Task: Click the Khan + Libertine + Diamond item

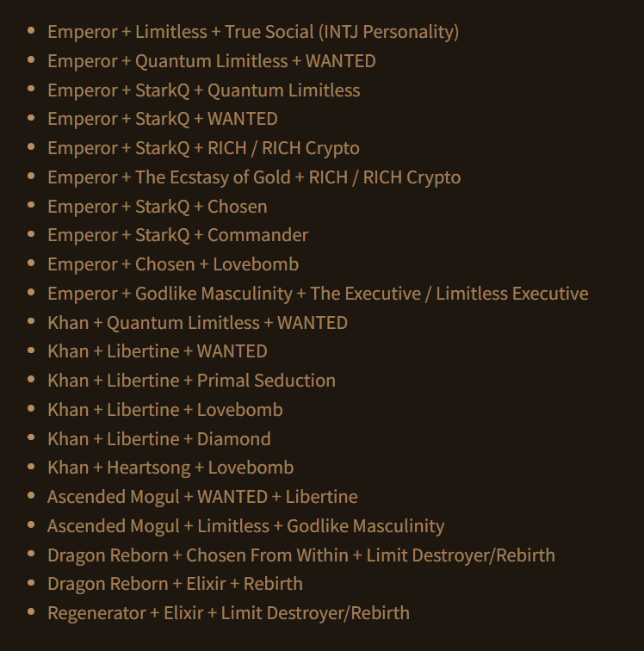Action: [159, 439]
